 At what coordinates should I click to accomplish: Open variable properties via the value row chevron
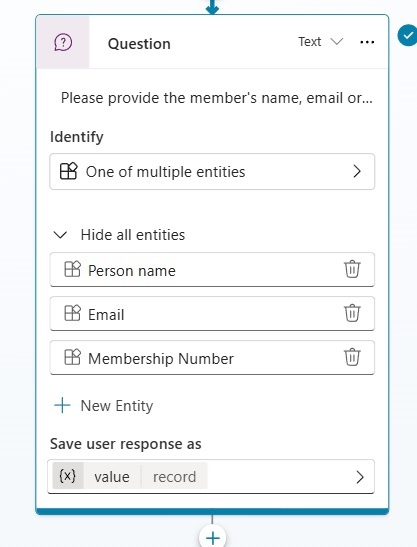(x=360, y=477)
